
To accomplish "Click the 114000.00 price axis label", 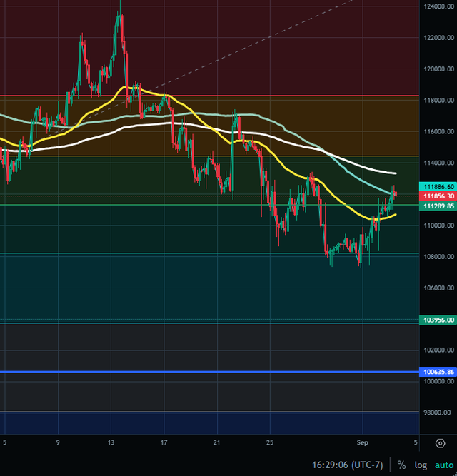I will coord(438,163).
